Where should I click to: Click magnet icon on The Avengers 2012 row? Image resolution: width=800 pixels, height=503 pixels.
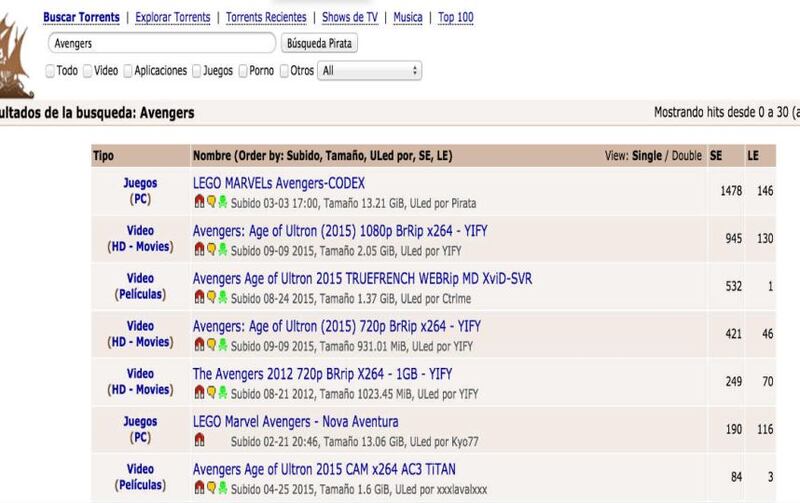[x=199, y=392]
